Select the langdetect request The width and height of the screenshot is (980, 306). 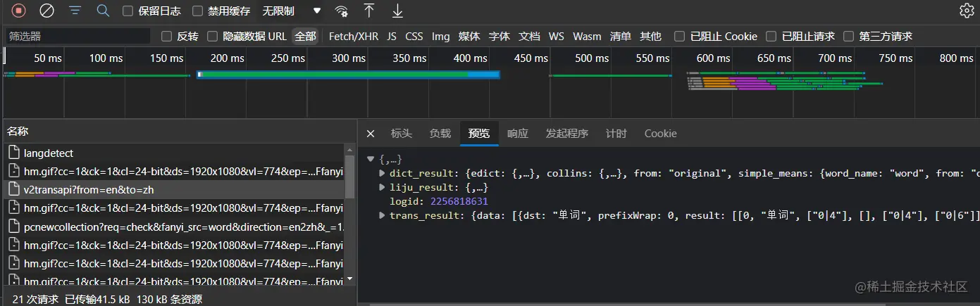tap(49, 153)
